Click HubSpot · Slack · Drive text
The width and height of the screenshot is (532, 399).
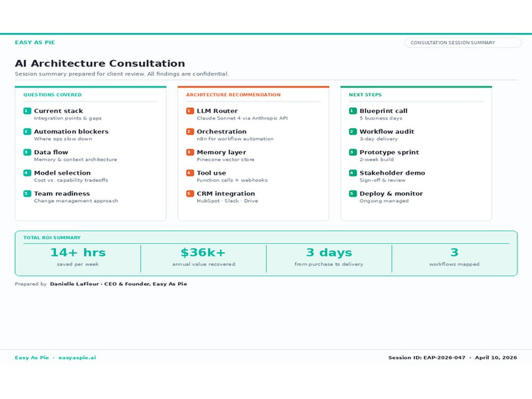point(228,201)
